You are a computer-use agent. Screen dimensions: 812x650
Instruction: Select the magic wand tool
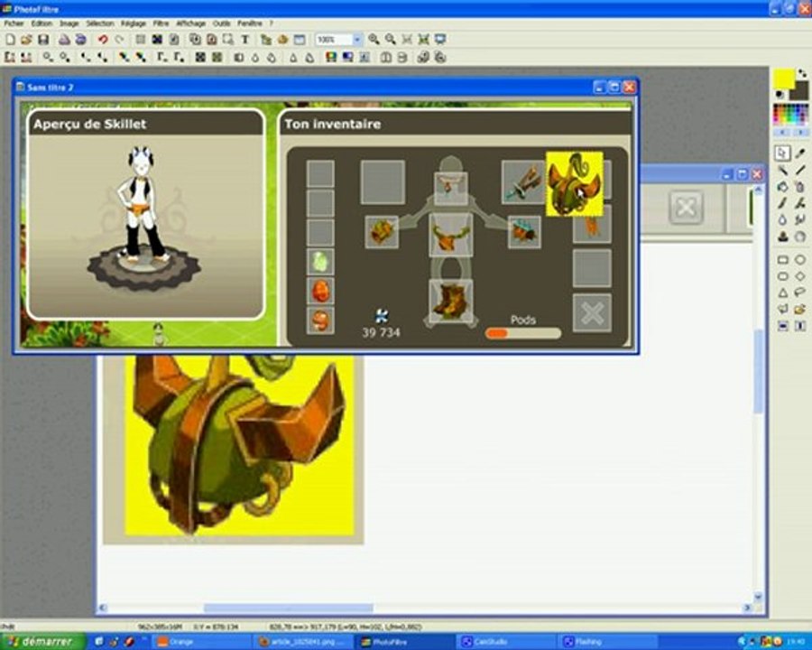click(782, 170)
